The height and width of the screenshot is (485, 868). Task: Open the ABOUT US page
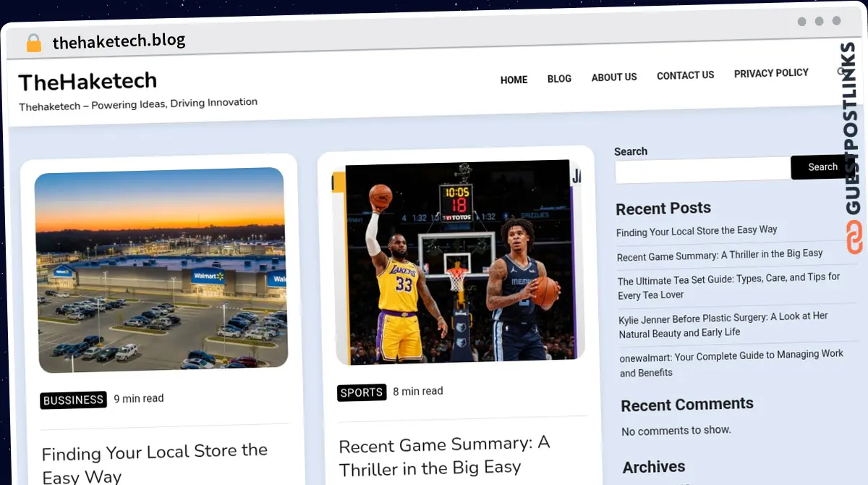(614, 77)
